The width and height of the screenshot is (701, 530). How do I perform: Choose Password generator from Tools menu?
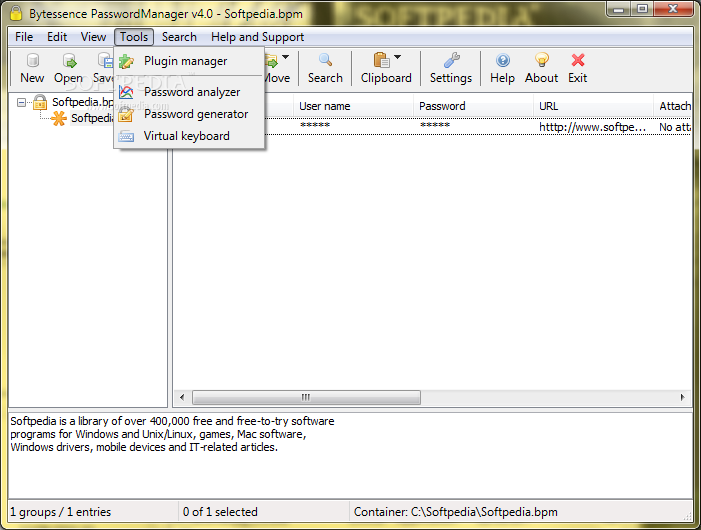coord(189,114)
